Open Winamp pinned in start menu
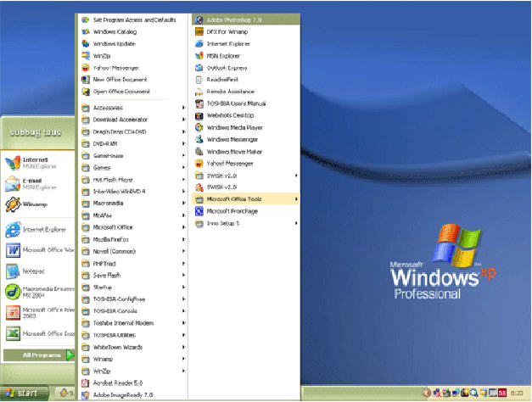Screen dimensions: 532x402 pyautogui.click(x=38, y=204)
